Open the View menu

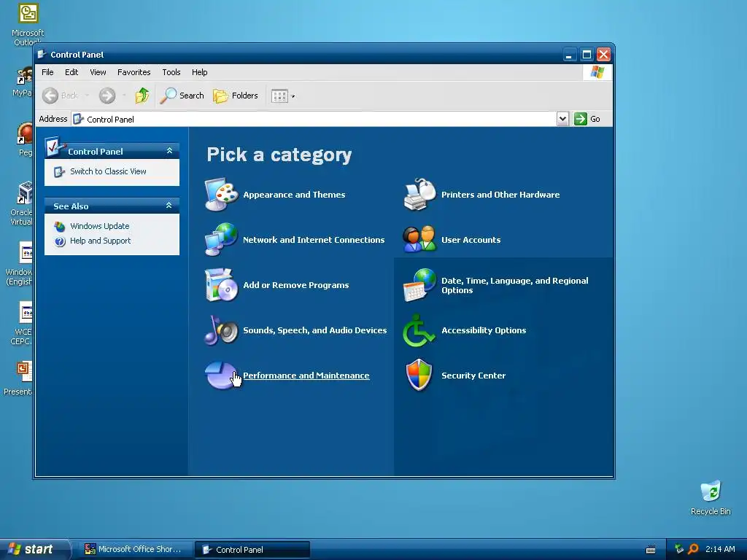[98, 72]
